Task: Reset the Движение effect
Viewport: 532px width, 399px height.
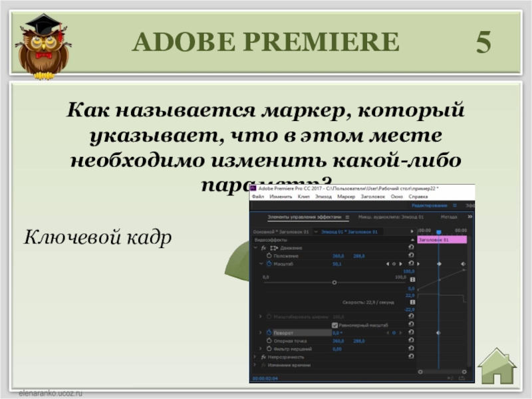Action: [411, 247]
